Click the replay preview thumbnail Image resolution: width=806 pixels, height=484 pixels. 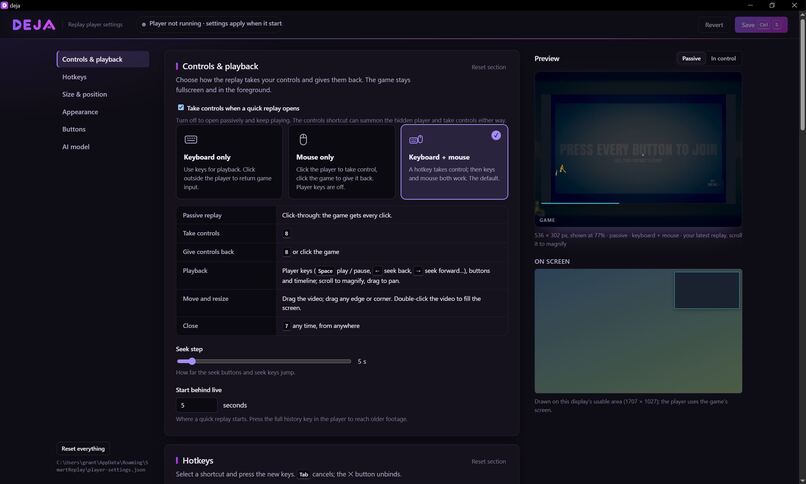click(x=638, y=149)
